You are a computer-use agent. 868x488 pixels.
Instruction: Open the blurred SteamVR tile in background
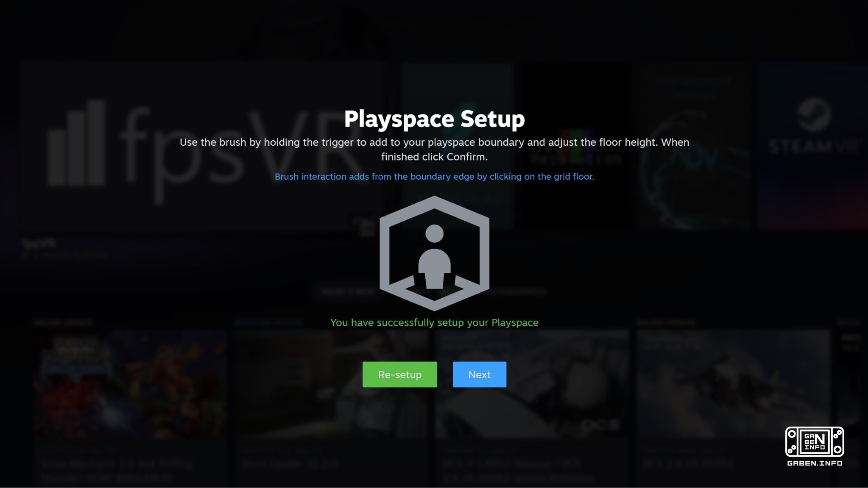(x=813, y=146)
